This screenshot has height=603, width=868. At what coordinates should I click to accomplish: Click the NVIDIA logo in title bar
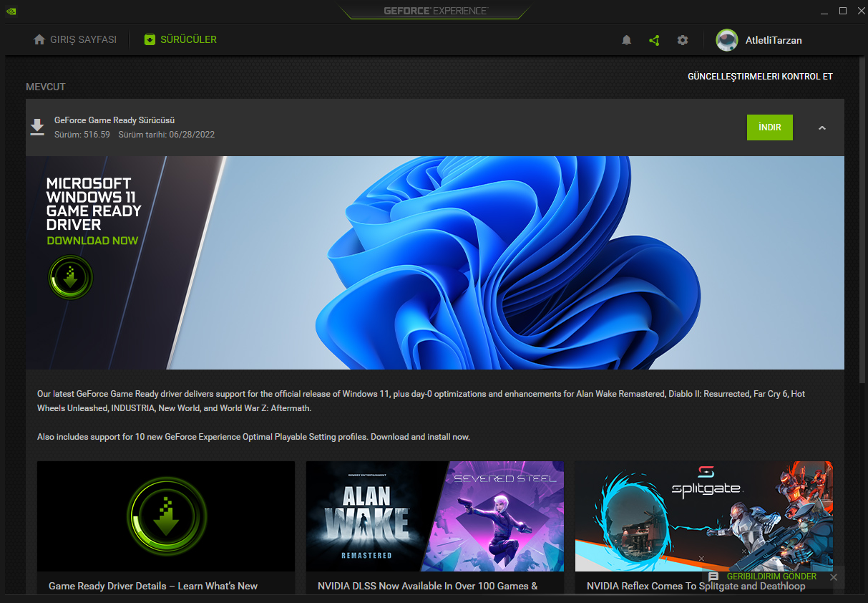(x=11, y=11)
